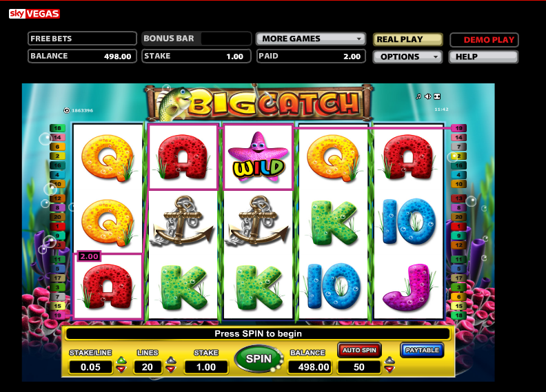Click the Sky Vegas logo
Viewport: 546px width, 392px height.
[34, 14]
